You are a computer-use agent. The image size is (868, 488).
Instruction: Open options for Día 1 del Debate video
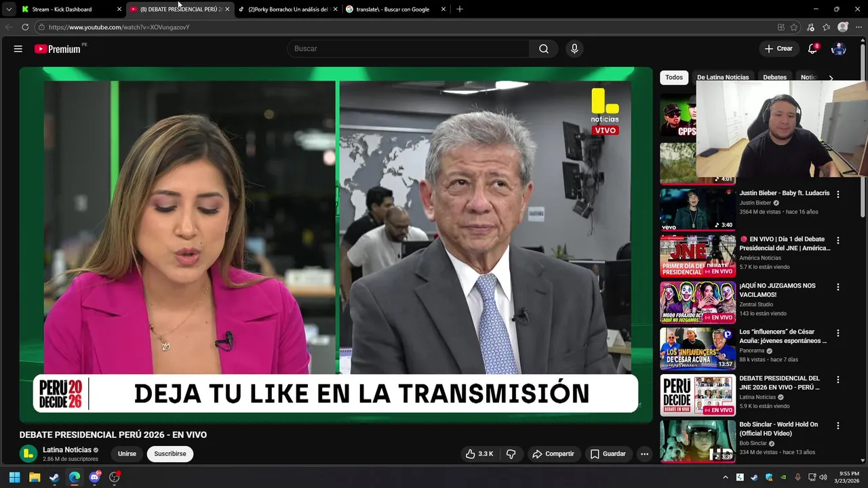[x=838, y=240]
